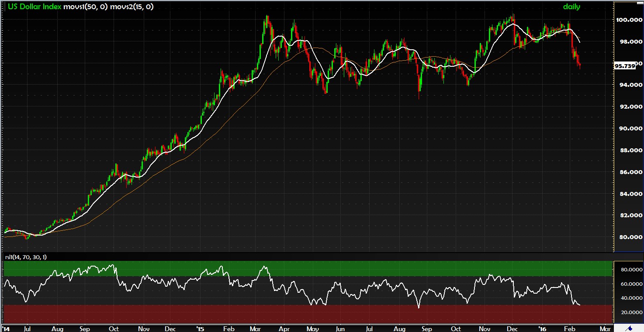Click the 20.0000 RSI scale label
This screenshot has width=644, height=332.
click(629, 312)
